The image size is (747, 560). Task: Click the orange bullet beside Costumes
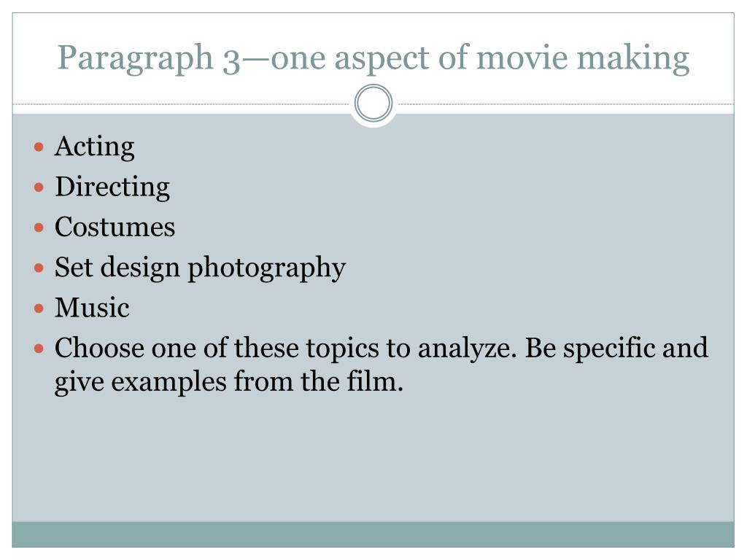tap(39, 227)
